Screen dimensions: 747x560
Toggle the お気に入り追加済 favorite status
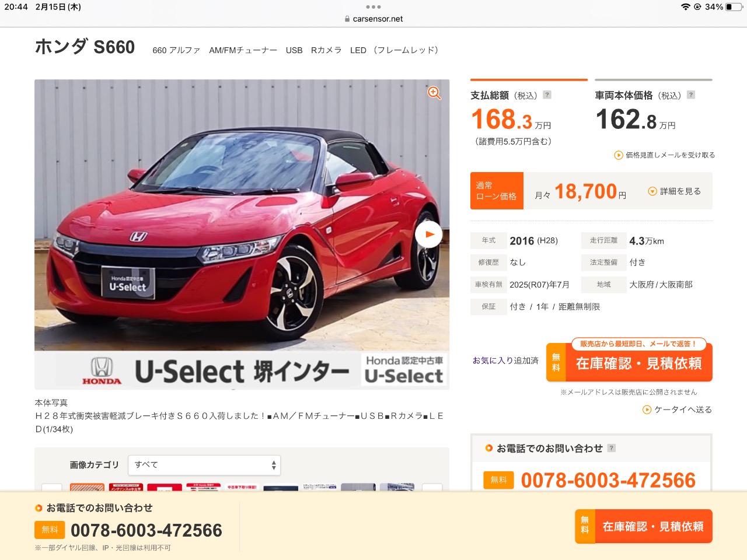pyautogui.click(x=505, y=360)
